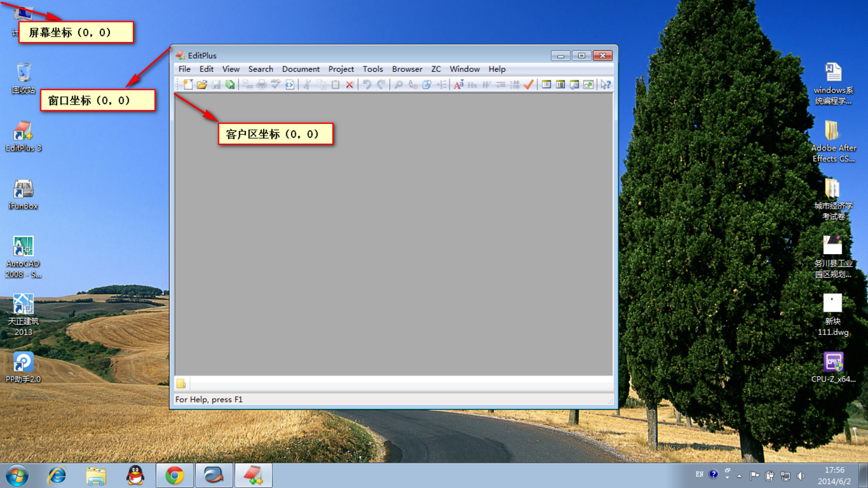Toggle word wrap with the W icon
Screen dimensions: 868x488
pyautogui.click(x=487, y=85)
